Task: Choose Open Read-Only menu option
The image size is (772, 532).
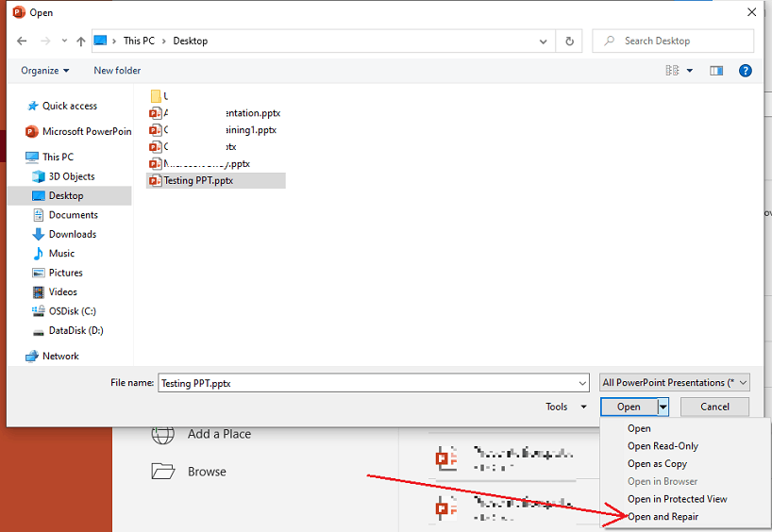Action: [x=663, y=446]
